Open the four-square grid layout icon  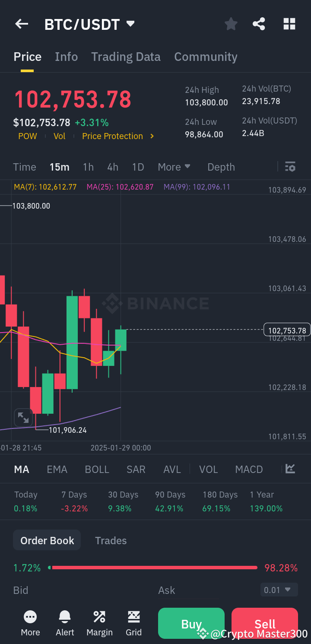pos(289,24)
